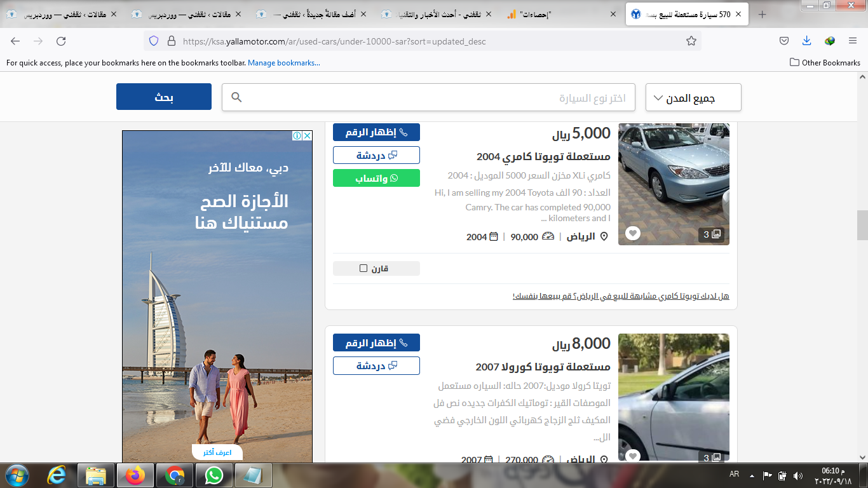
Task: Open the Corolla 2007 car thumbnail
Action: coord(674,398)
